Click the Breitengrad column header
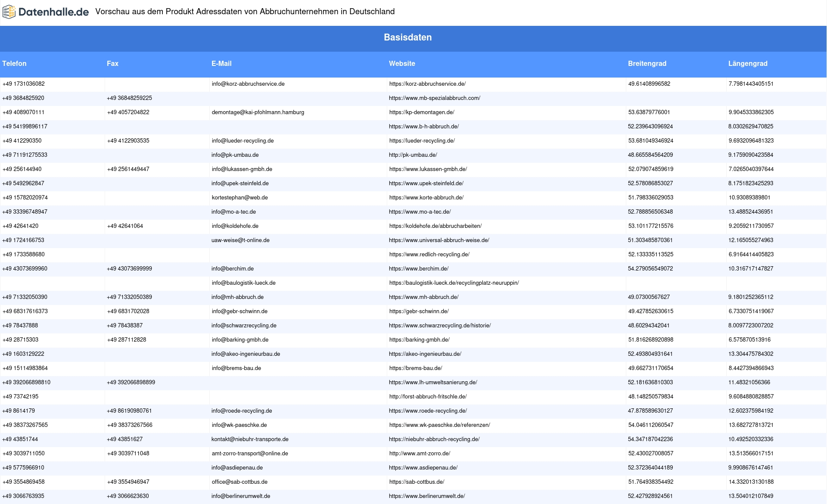This screenshot has height=504, width=827. click(x=647, y=63)
